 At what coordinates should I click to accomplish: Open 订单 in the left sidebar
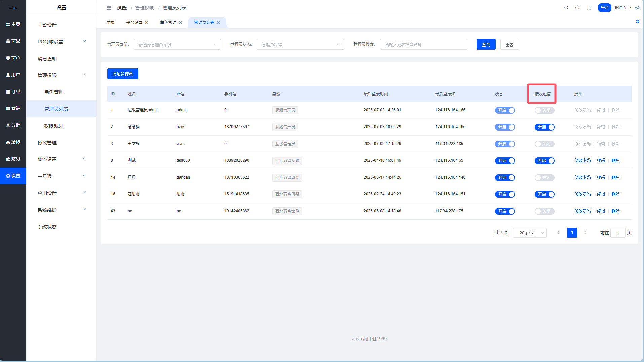(13, 92)
